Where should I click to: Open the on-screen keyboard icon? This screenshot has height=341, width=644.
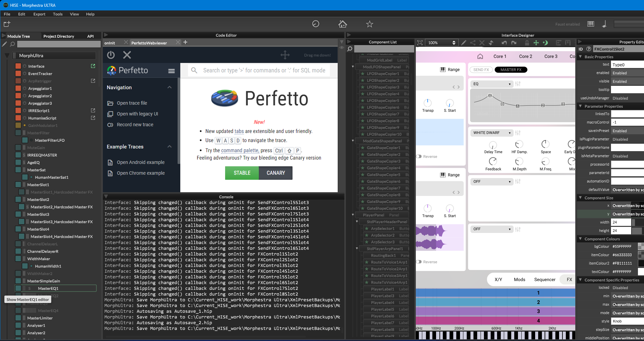coord(591,24)
